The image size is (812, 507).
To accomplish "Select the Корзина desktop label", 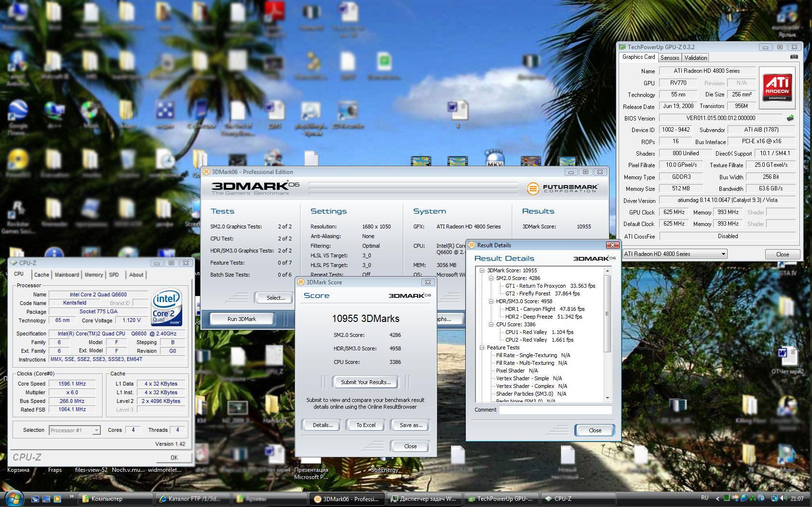I will [x=18, y=470].
